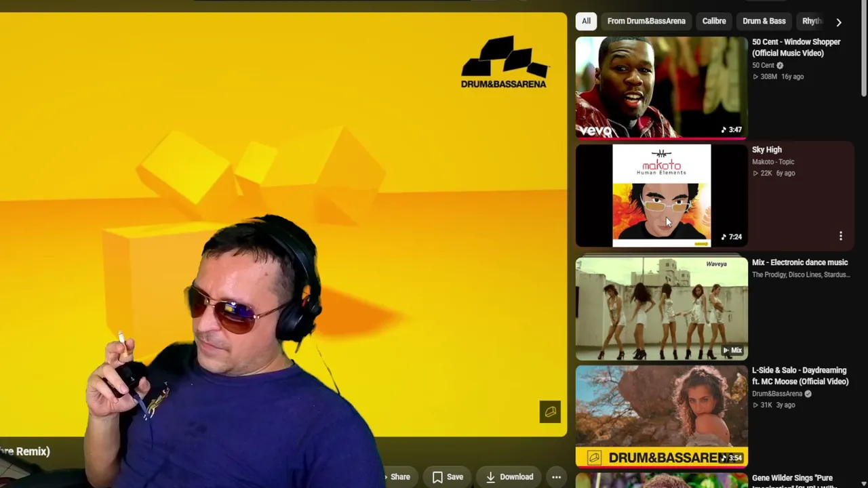Save the video to a playlist
Image resolution: width=868 pixels, height=488 pixels.
(448, 477)
